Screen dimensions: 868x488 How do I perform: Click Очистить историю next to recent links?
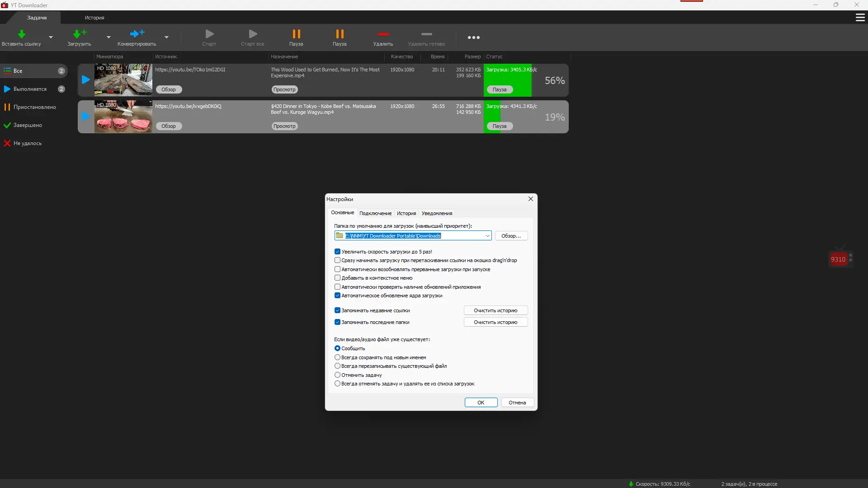coord(495,310)
